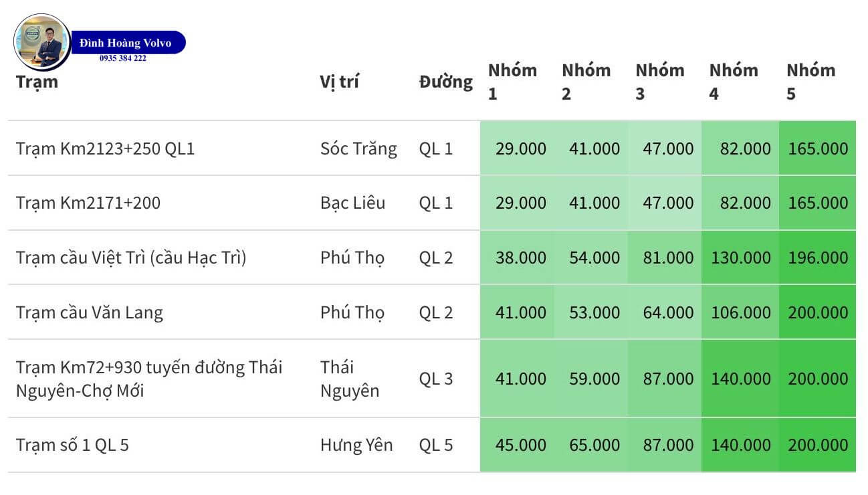Select the Nhóm 1 column header
868x495 pixels.
pyautogui.click(x=512, y=82)
